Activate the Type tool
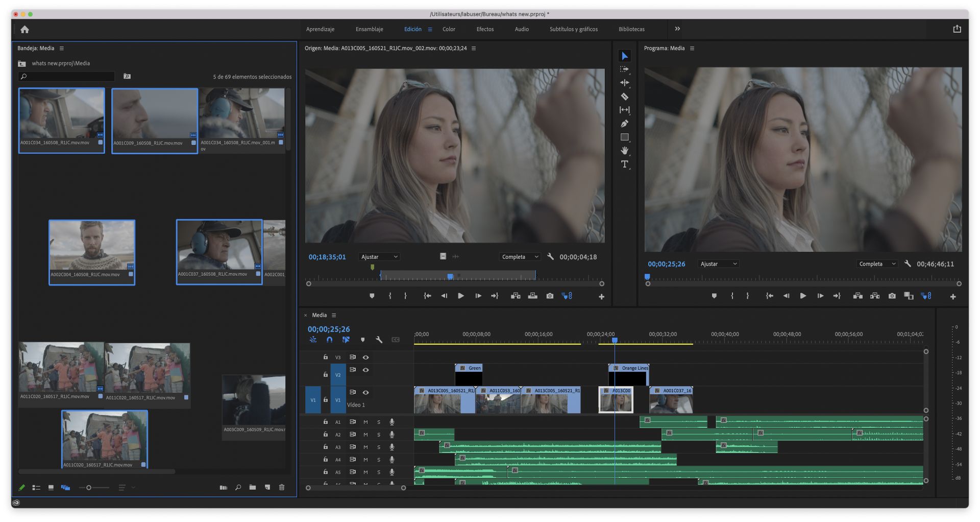 624,164
